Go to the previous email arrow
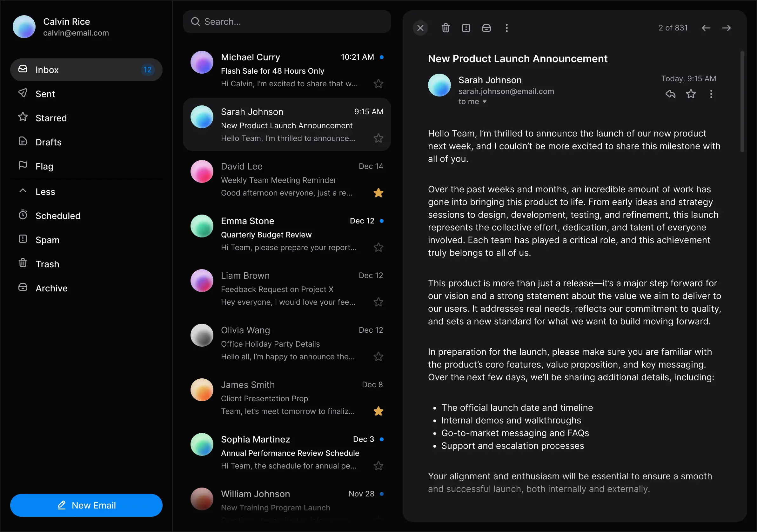The width and height of the screenshot is (757, 532). click(706, 28)
